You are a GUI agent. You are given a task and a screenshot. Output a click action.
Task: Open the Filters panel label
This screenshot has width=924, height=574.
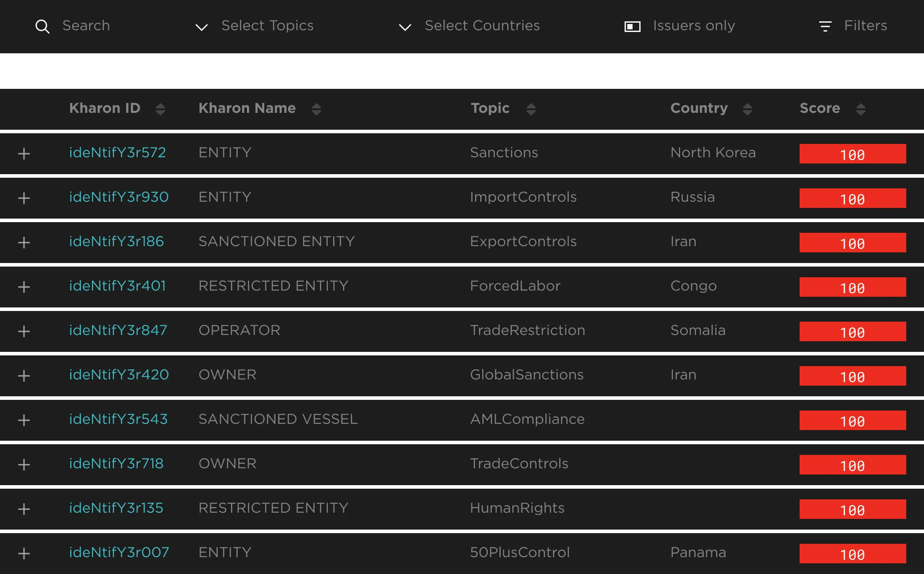(x=865, y=26)
